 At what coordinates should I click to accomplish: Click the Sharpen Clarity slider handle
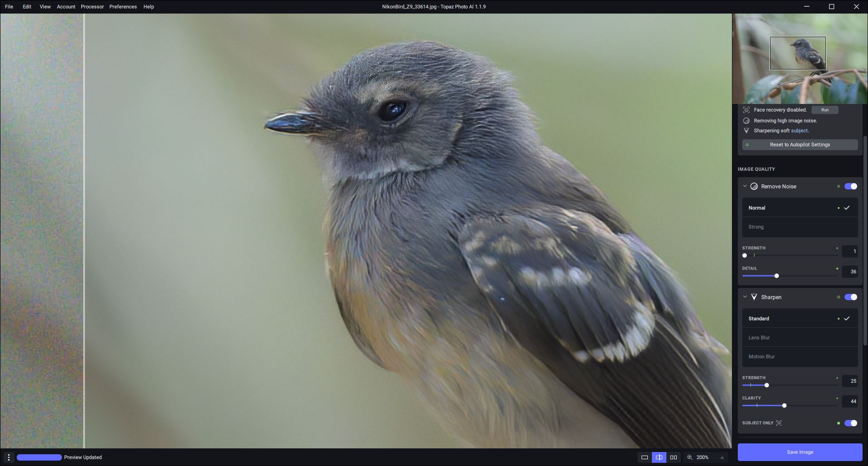pyautogui.click(x=784, y=405)
